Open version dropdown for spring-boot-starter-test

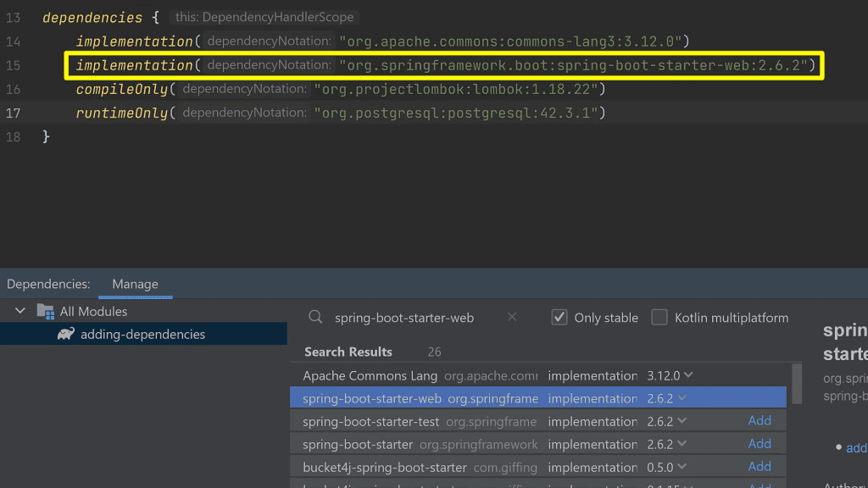[x=682, y=421]
